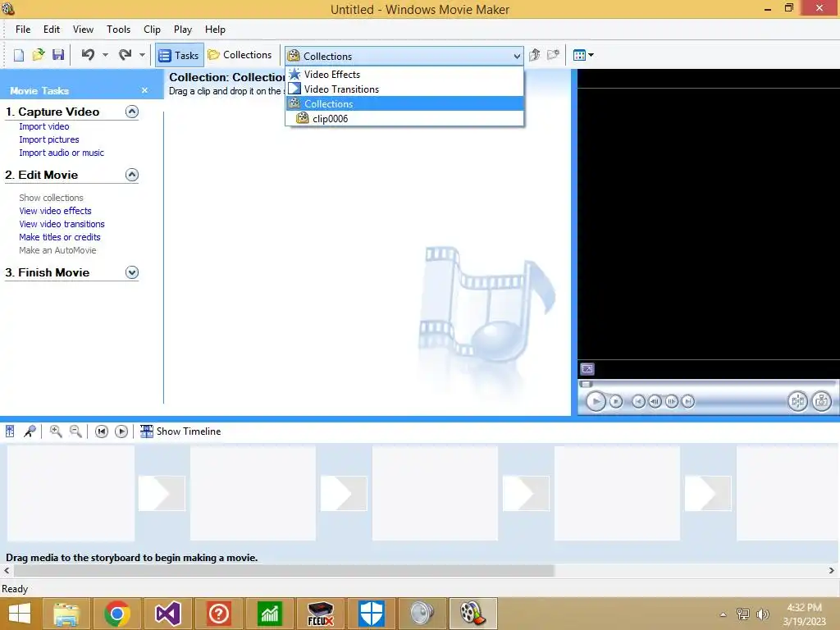Screen dimensions: 840x630
Task: Toggle the Collections pane button
Action: pos(240,55)
